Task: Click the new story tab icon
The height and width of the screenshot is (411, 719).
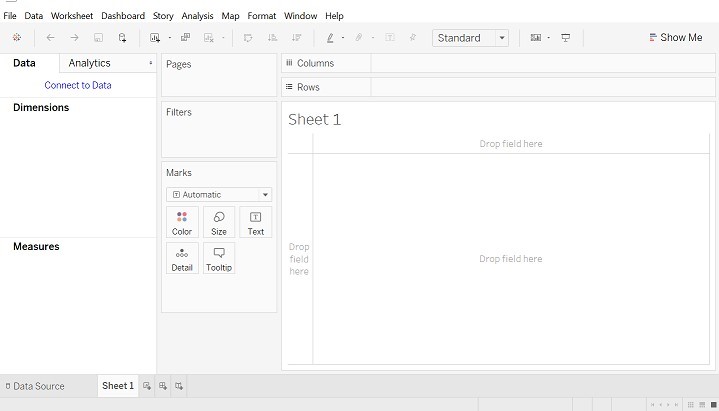Action: [179, 386]
